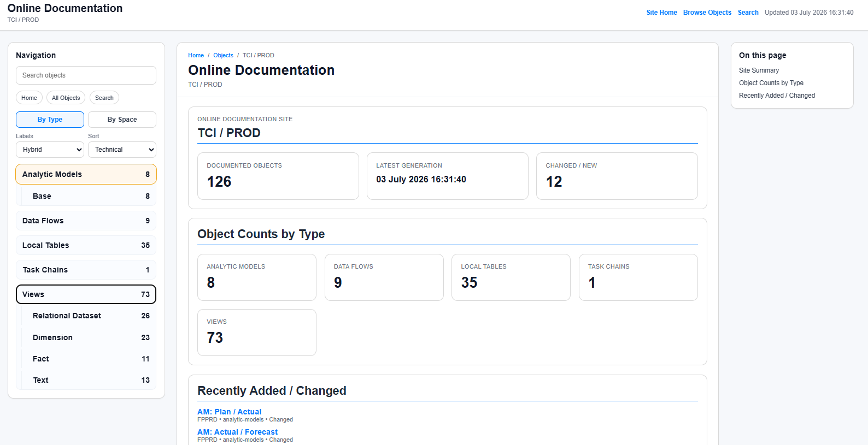Viewport: 868px width, 445px height.
Task: Select the Dimension subtype under Views
Action: coord(89,337)
